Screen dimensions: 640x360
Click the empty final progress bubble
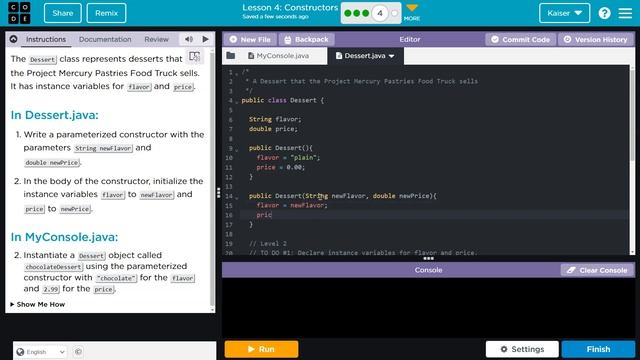point(394,13)
